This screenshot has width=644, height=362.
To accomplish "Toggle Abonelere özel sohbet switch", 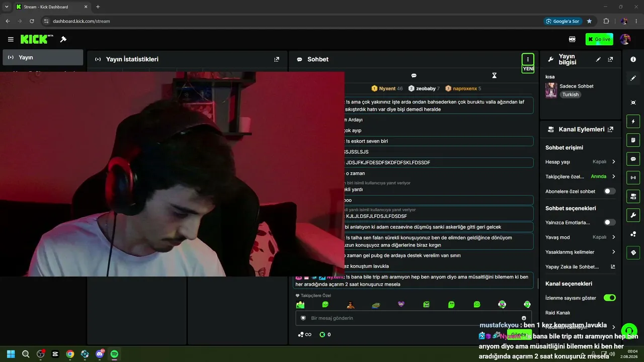I will coord(609,191).
